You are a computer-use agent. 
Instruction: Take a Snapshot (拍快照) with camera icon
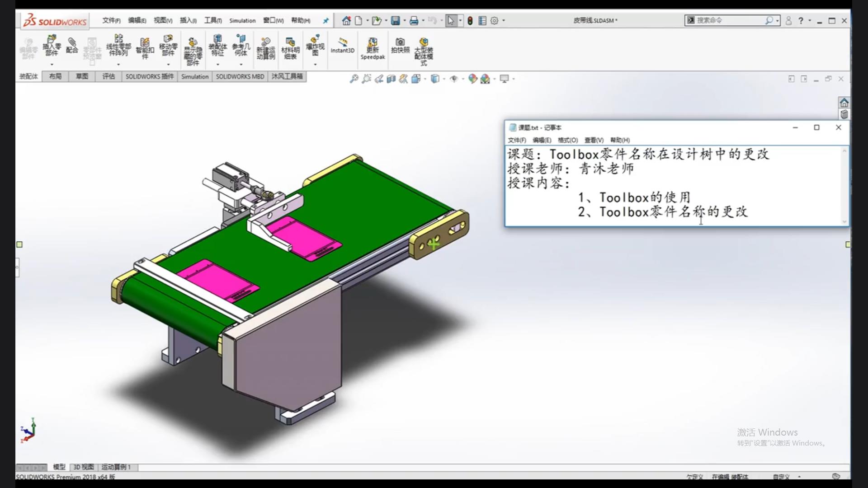tap(400, 45)
